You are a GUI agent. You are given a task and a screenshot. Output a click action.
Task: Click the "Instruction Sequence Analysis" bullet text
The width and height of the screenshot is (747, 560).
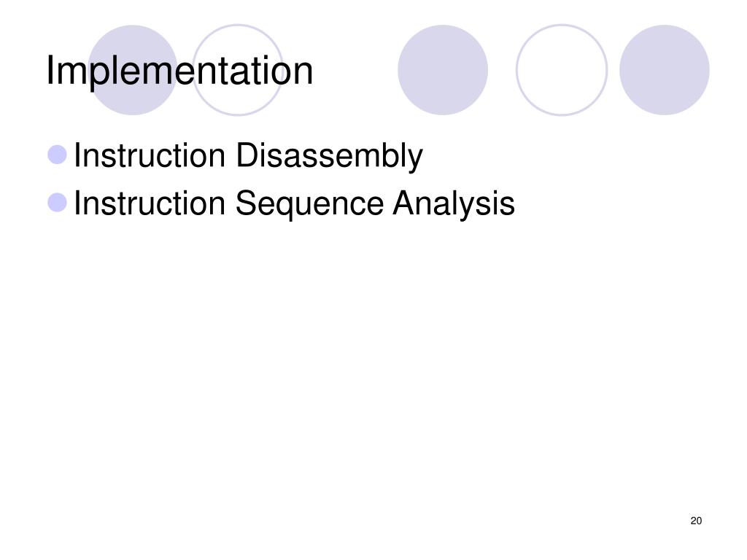(295, 204)
